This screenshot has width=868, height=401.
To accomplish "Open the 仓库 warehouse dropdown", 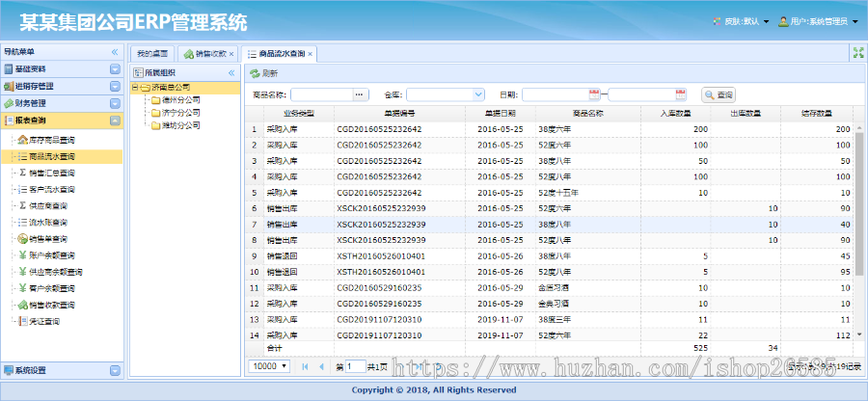I will tap(478, 94).
